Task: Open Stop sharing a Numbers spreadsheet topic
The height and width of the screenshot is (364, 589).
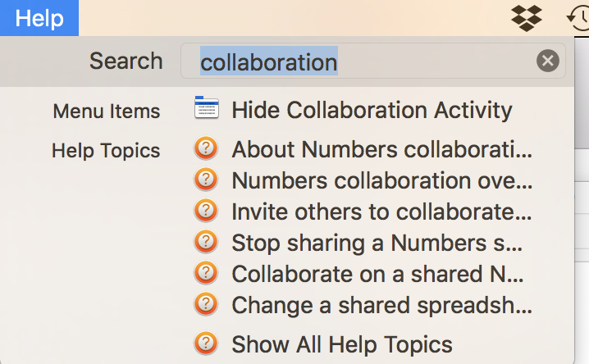Action: pyautogui.click(x=377, y=243)
